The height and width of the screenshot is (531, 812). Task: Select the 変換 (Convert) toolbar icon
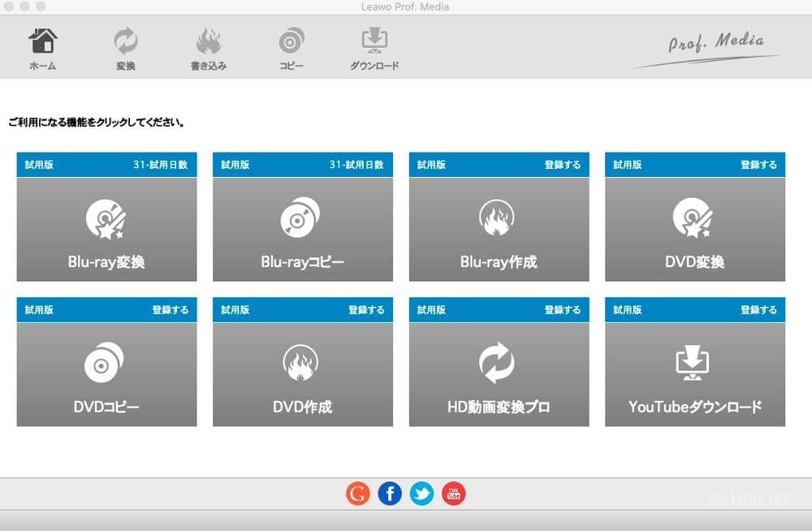(x=124, y=46)
